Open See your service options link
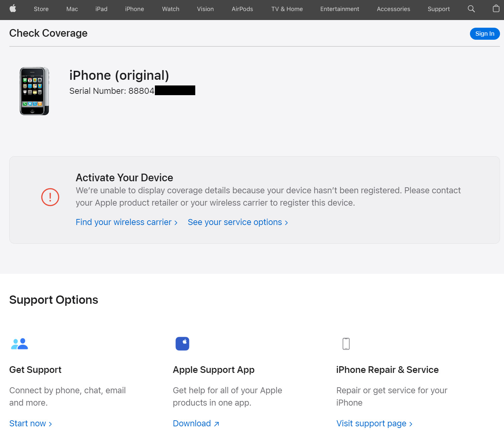 coord(237,222)
